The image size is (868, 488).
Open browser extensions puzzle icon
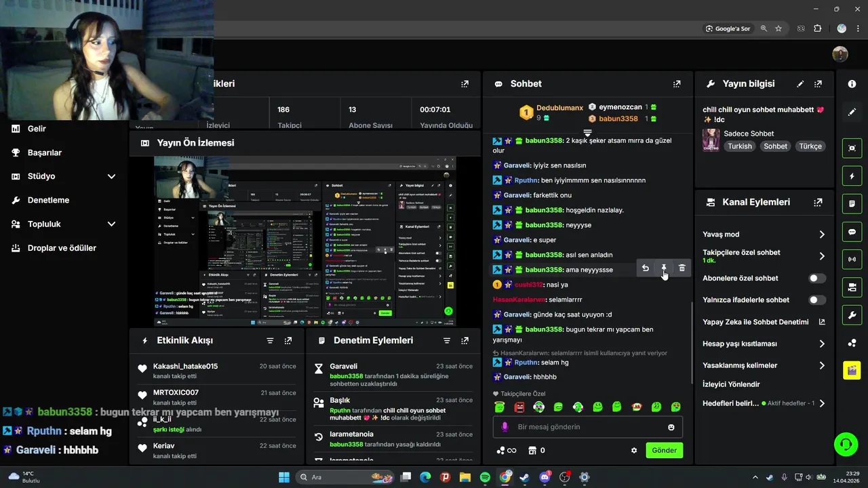[817, 28]
